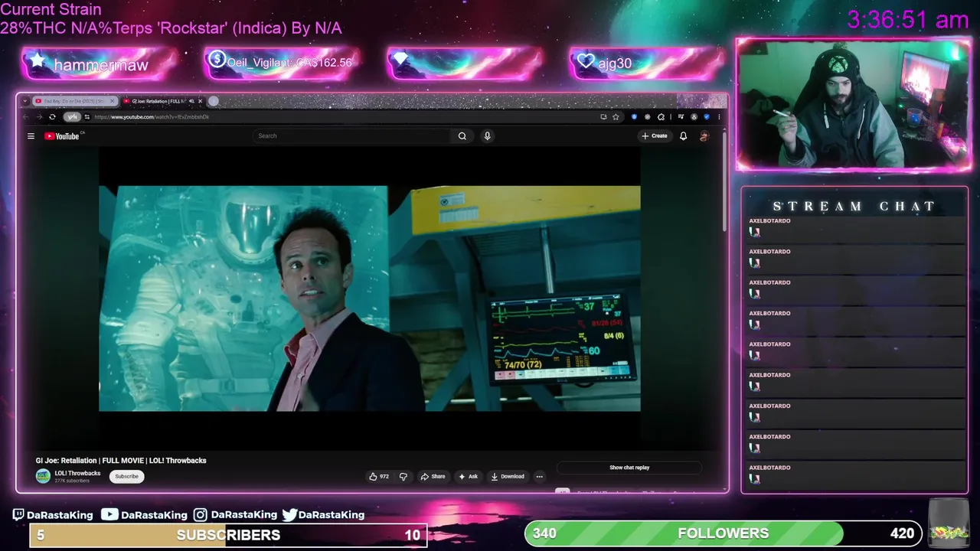Click the ajg30 heart follower badge
Screen dimensions: 980x551
[x=586, y=61]
